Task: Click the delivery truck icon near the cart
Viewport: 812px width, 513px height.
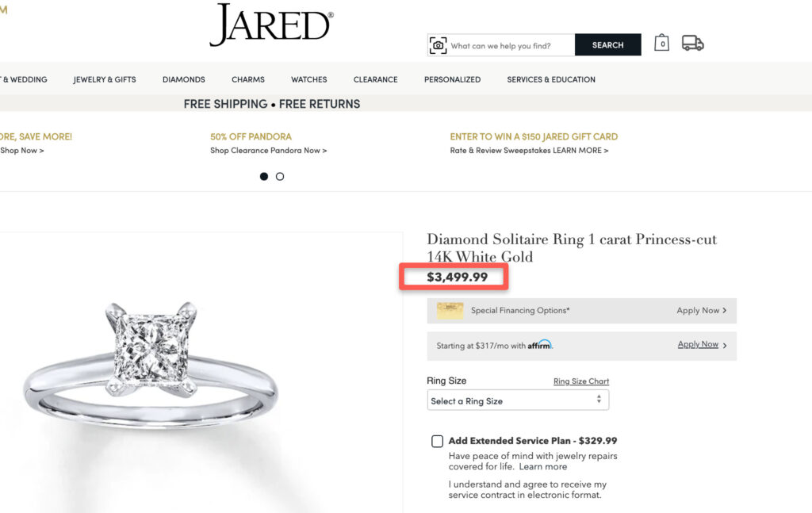Action: tap(693, 43)
